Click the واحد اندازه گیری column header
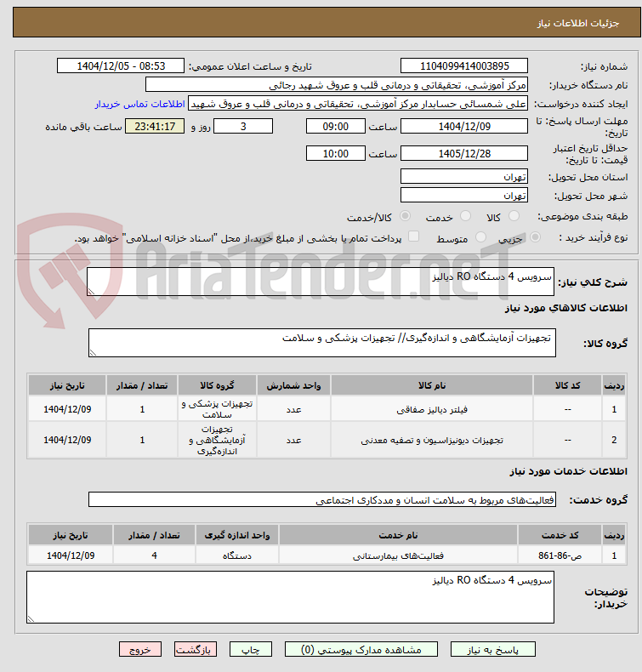Screen dimensions: 642x672 tap(237, 535)
